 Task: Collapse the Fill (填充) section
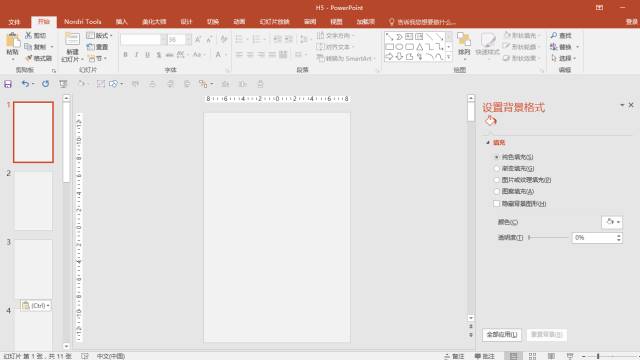[x=488, y=142]
